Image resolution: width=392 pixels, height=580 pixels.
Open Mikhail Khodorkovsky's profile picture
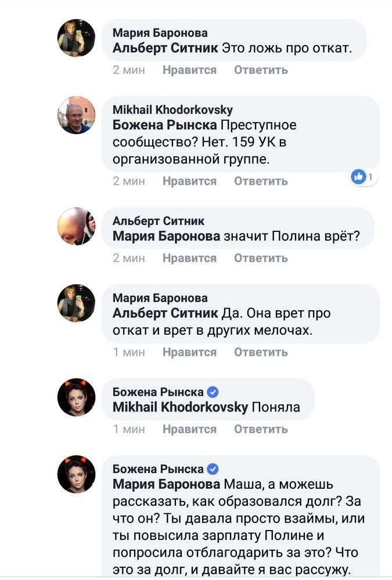76,115
